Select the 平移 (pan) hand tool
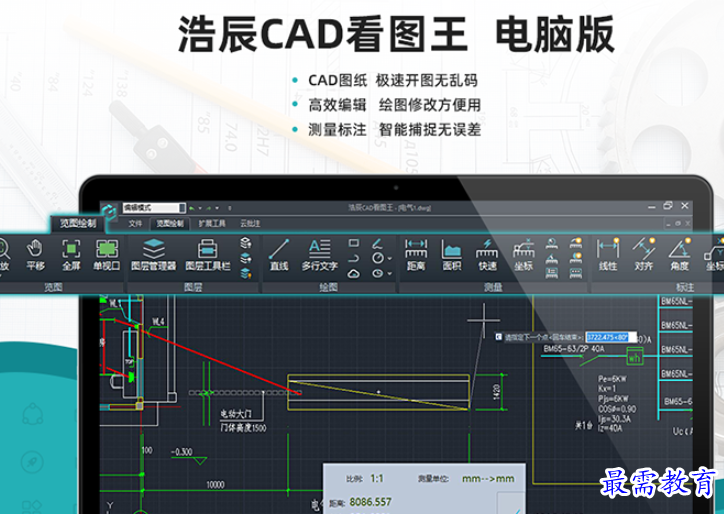The image size is (724, 514). tap(36, 254)
